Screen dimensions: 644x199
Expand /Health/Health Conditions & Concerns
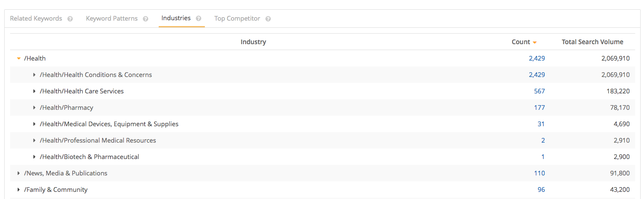click(x=34, y=75)
